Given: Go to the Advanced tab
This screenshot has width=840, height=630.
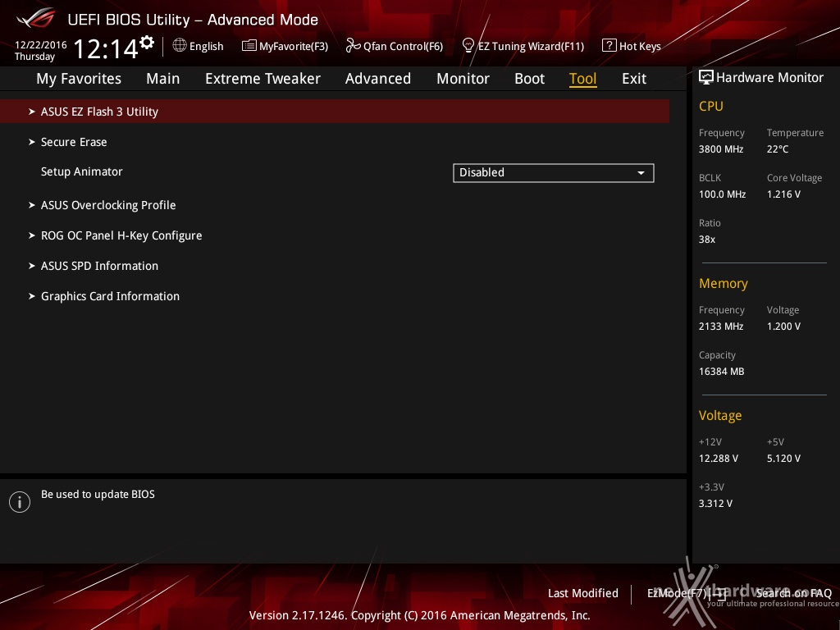Looking at the screenshot, I should [x=378, y=79].
